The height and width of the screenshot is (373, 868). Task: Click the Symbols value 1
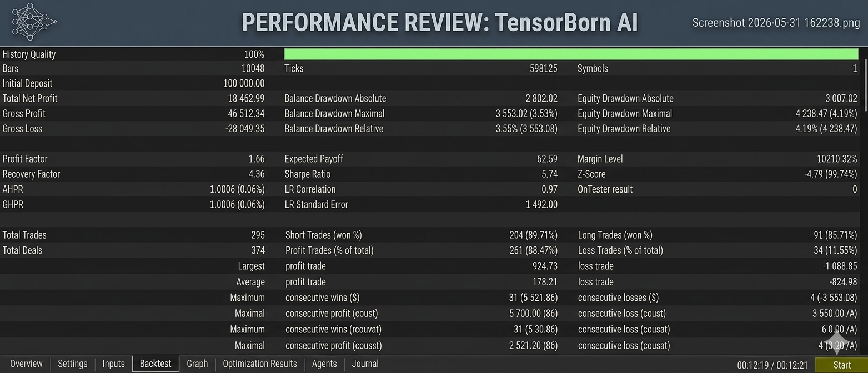pyautogui.click(x=855, y=69)
